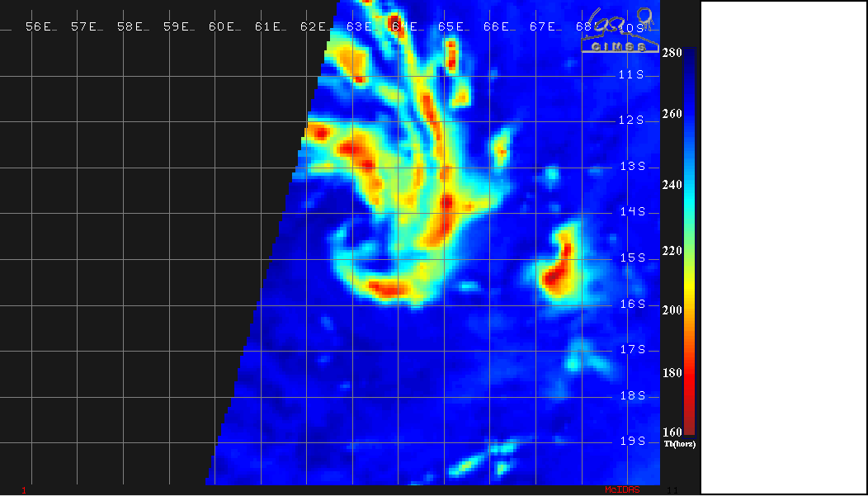Click the 180 temperature scale label
The image size is (868, 496).
672,373
